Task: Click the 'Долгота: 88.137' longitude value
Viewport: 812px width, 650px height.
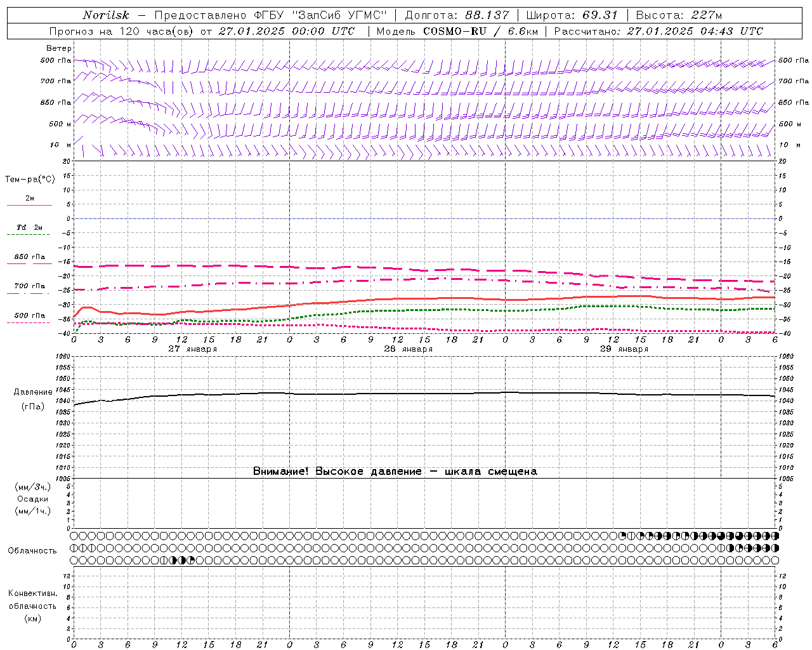Action: pos(457,15)
